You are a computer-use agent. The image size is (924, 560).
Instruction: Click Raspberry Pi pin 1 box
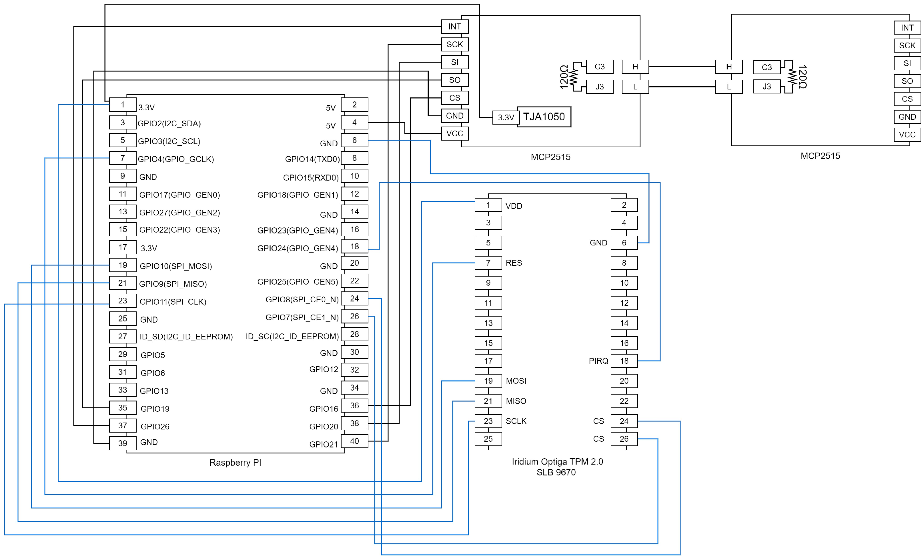click(x=123, y=105)
